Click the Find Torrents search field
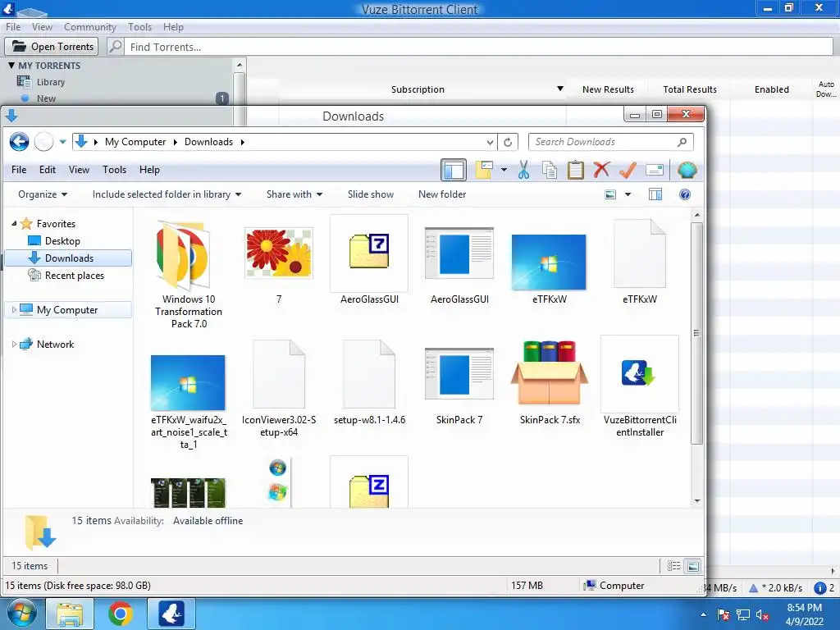This screenshot has height=630, width=840. pyautogui.click(x=479, y=47)
